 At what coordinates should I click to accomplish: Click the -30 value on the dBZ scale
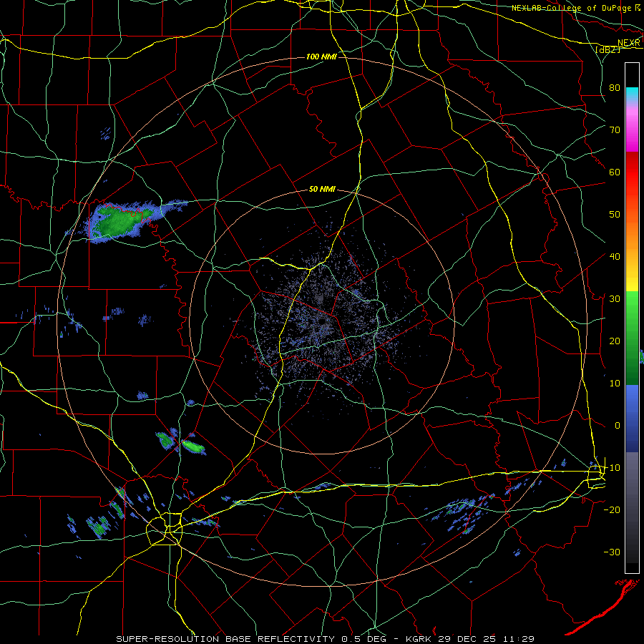click(x=612, y=552)
